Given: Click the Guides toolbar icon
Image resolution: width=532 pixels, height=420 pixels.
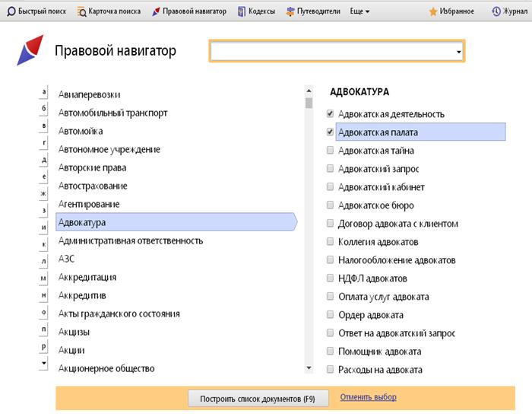Looking at the screenshot, I should (290, 11).
